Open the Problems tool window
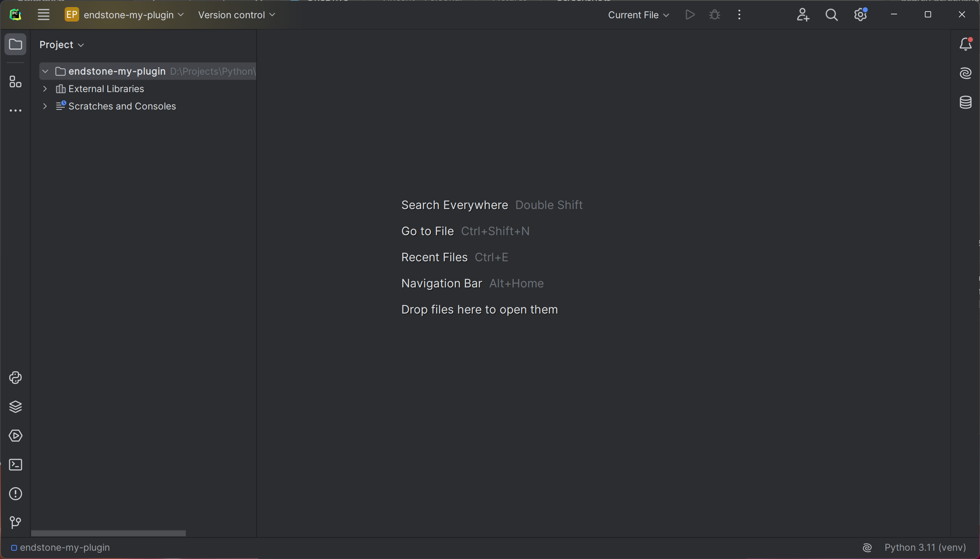Image resolution: width=980 pixels, height=559 pixels. click(15, 493)
